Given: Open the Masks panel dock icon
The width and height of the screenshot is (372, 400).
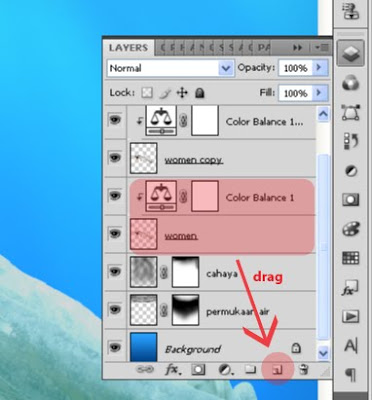Looking at the screenshot, I should (350, 200).
